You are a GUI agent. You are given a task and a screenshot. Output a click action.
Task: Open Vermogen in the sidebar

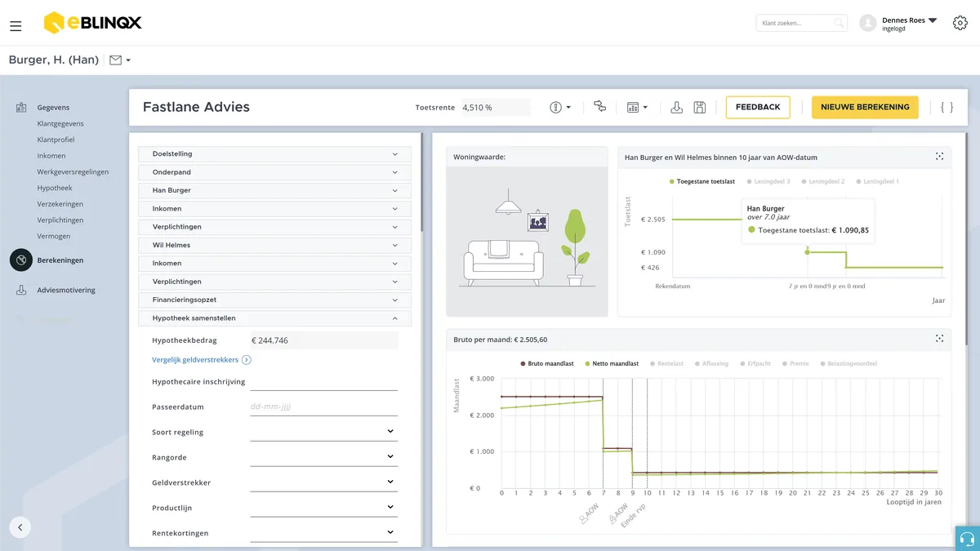[x=54, y=236]
